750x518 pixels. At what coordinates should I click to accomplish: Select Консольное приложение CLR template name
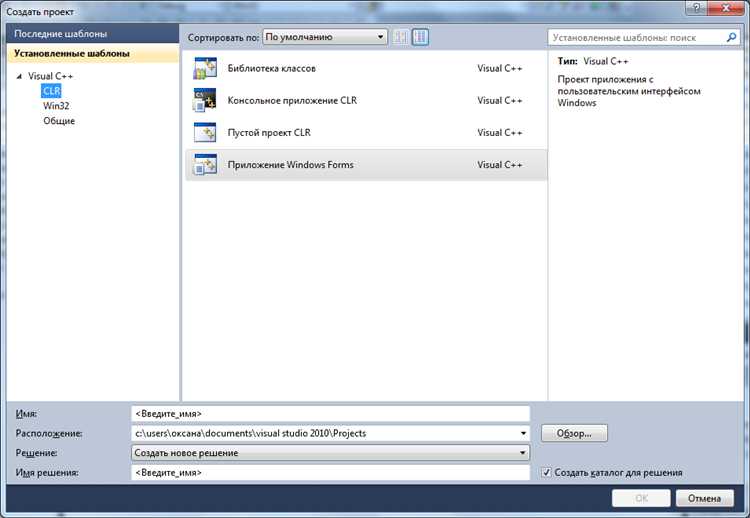pyautogui.click(x=292, y=100)
